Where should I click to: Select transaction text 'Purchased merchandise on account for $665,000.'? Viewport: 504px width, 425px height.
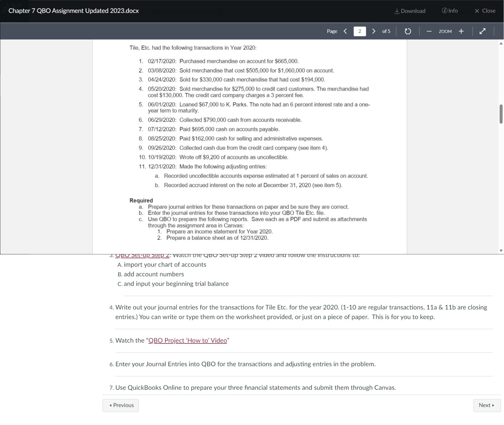(239, 61)
